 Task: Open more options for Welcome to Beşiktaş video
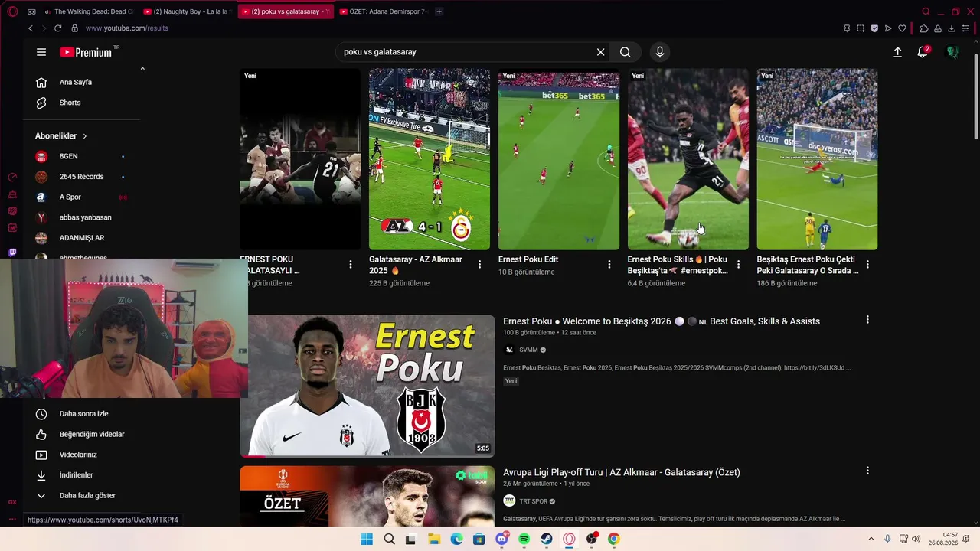point(867,320)
